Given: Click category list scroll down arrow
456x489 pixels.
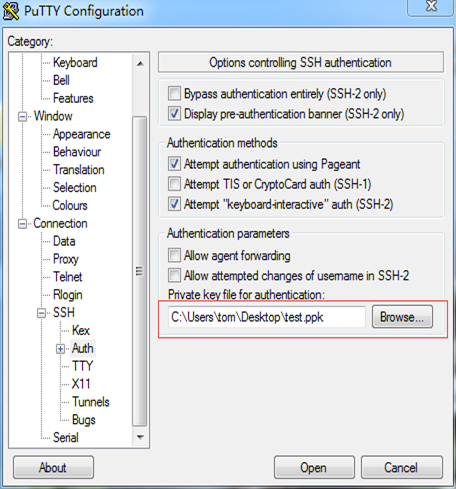Looking at the screenshot, I should tap(140, 437).
